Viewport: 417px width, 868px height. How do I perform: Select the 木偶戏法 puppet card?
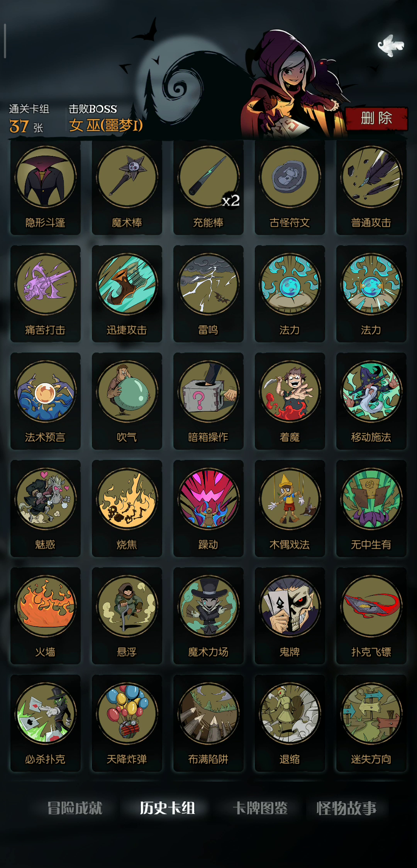(x=290, y=509)
